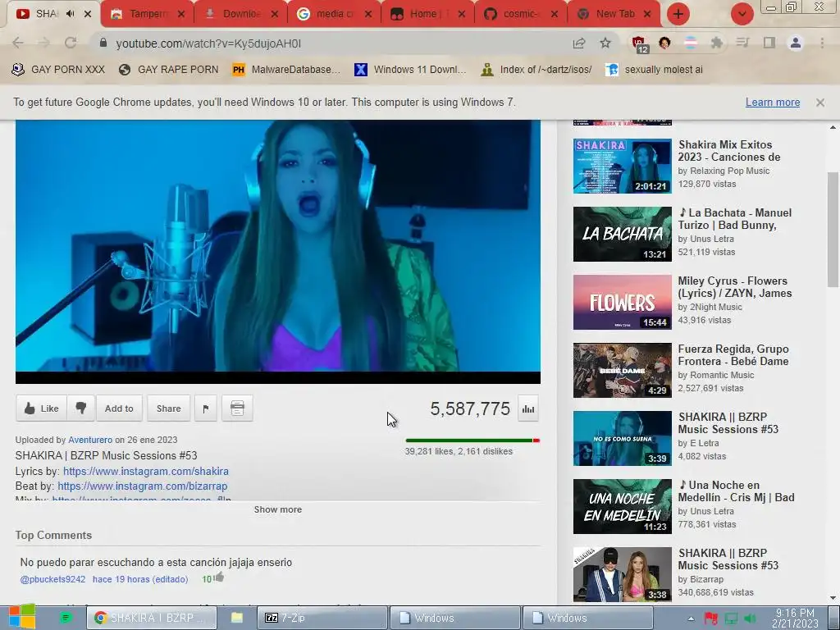This screenshot has height=630, width=840.
Task: Open @pbuckets9242 commenter profile
Action: [x=52, y=579]
